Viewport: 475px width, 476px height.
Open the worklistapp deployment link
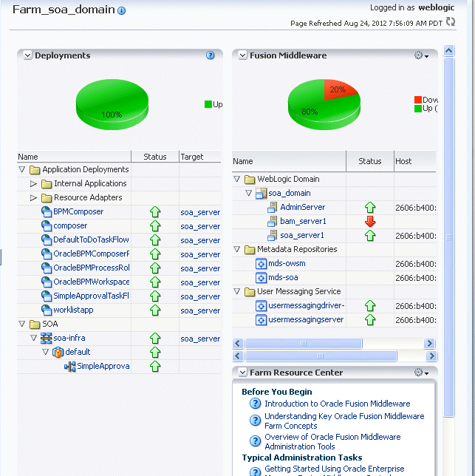[x=73, y=310]
